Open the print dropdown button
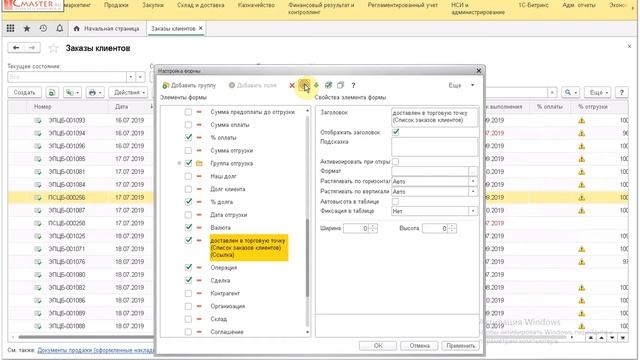The height and width of the screenshot is (360, 640). pos(95,93)
